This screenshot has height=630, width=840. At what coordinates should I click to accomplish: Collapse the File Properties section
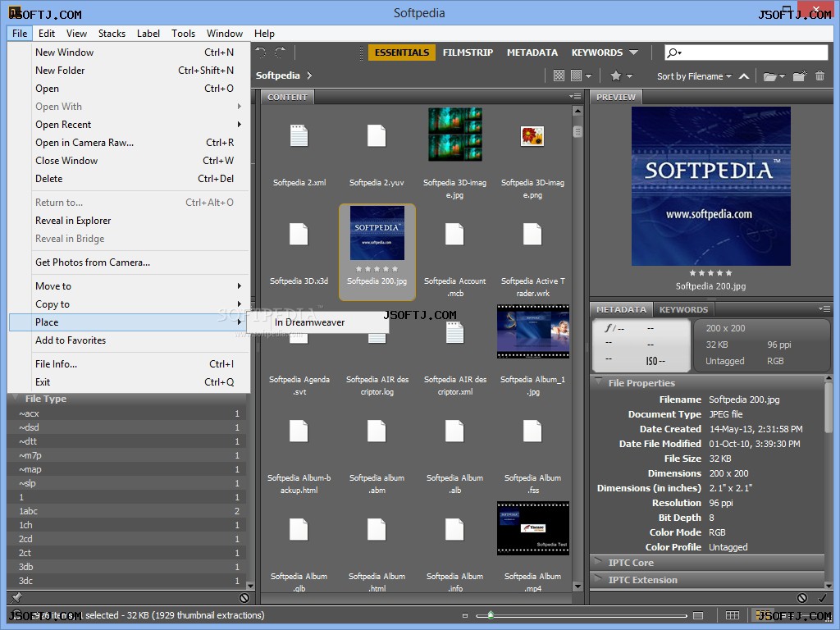[x=598, y=382]
